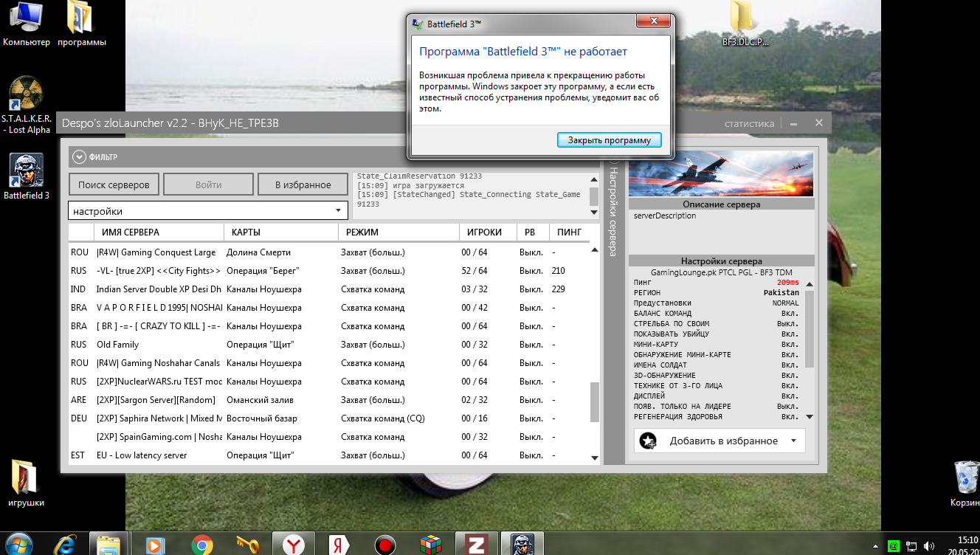Open media player taskbar icon
Screen dimensions: 980x555
[155, 545]
